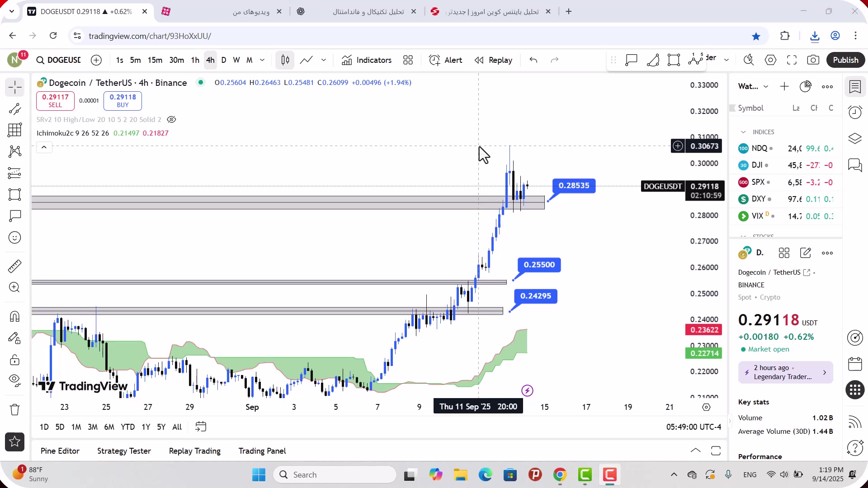The image size is (868, 488).
Task: Click the BUY 0.29118 button
Action: pos(123,101)
